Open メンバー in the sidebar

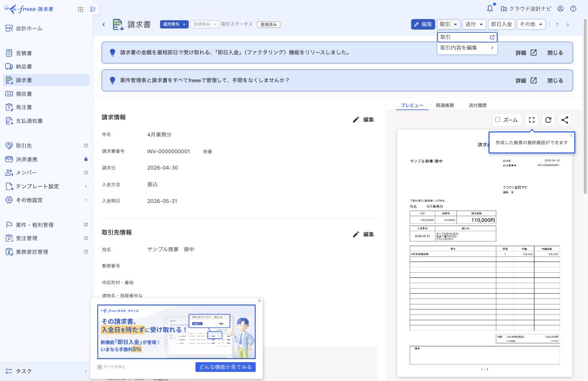pos(46,173)
